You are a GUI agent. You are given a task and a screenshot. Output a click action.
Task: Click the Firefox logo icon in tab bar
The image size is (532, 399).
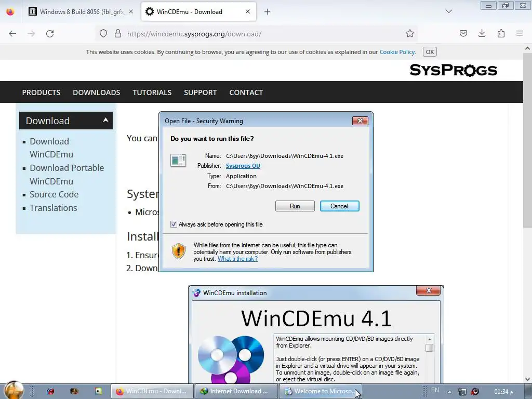pyautogui.click(x=10, y=11)
